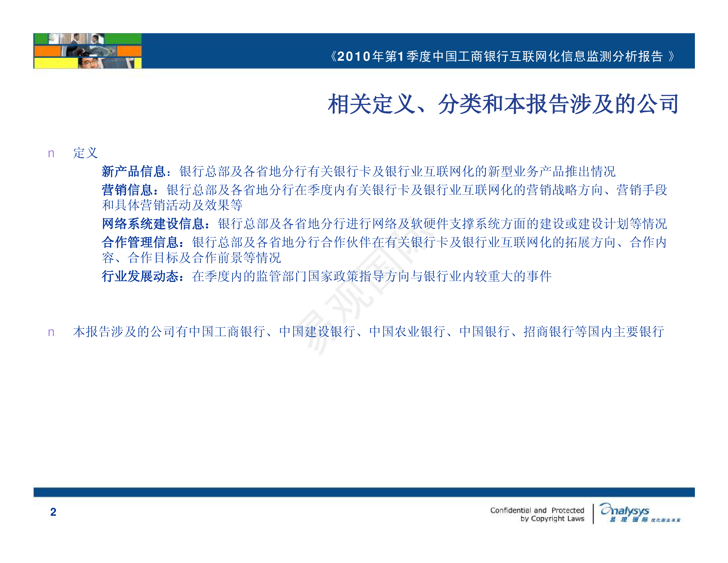This screenshot has height=563, width=728.
Task: Click the Analysys logo in footer
Action: [640, 513]
